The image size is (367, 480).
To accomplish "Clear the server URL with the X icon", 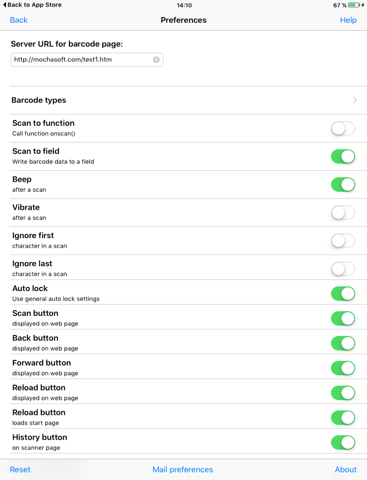I will pos(156,60).
